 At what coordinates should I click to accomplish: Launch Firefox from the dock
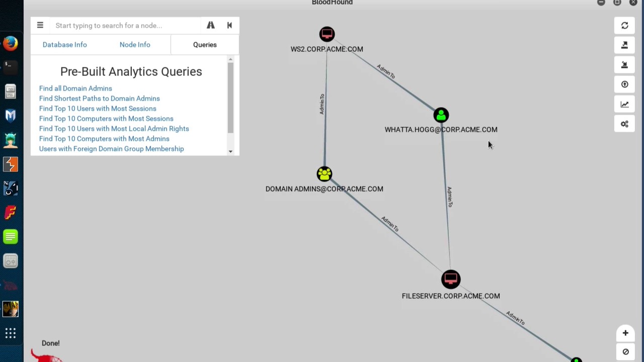11,43
